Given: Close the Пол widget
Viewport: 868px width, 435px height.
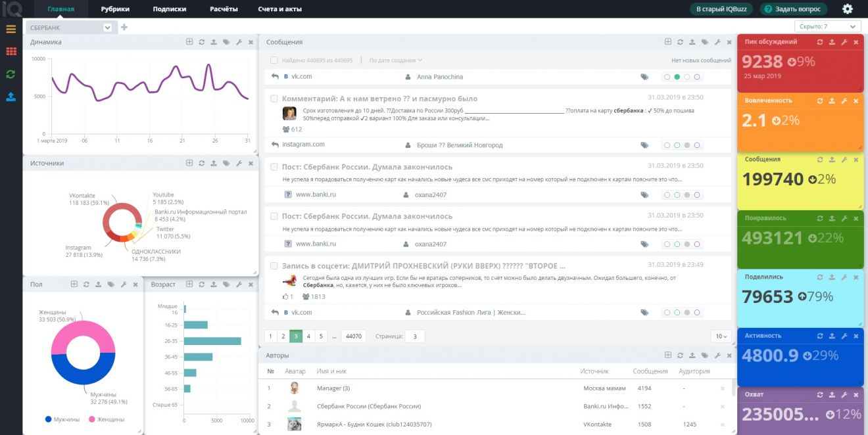Looking at the screenshot, I should pyautogui.click(x=135, y=285).
